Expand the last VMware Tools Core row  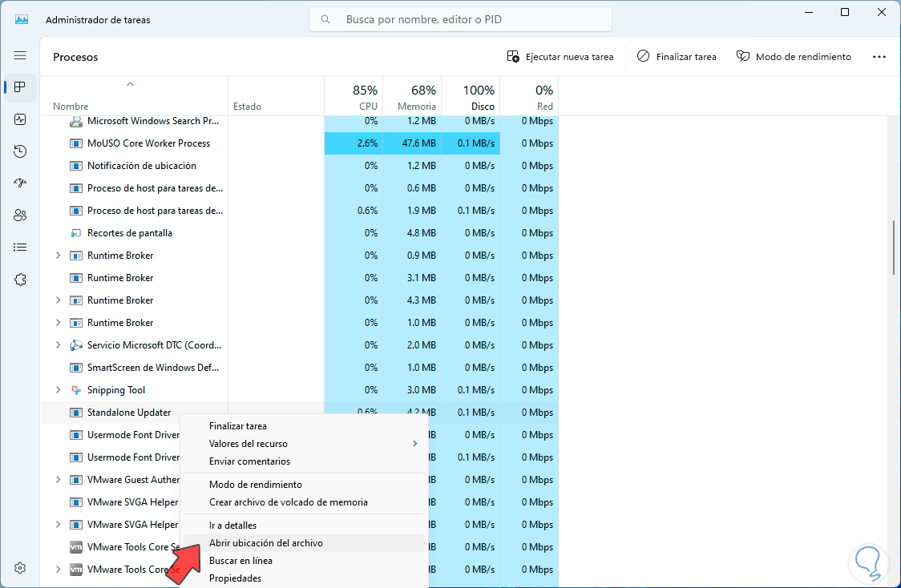[58, 569]
